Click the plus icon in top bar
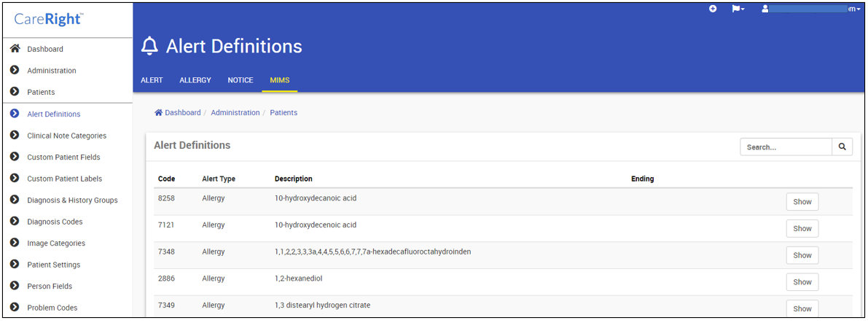This screenshot has width=868, height=323. 713,9
